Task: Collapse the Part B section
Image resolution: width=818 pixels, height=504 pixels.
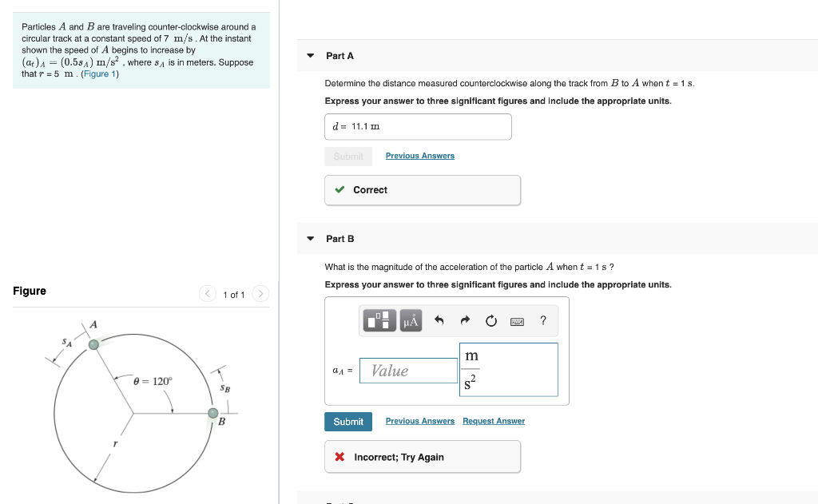Action: tap(309, 238)
